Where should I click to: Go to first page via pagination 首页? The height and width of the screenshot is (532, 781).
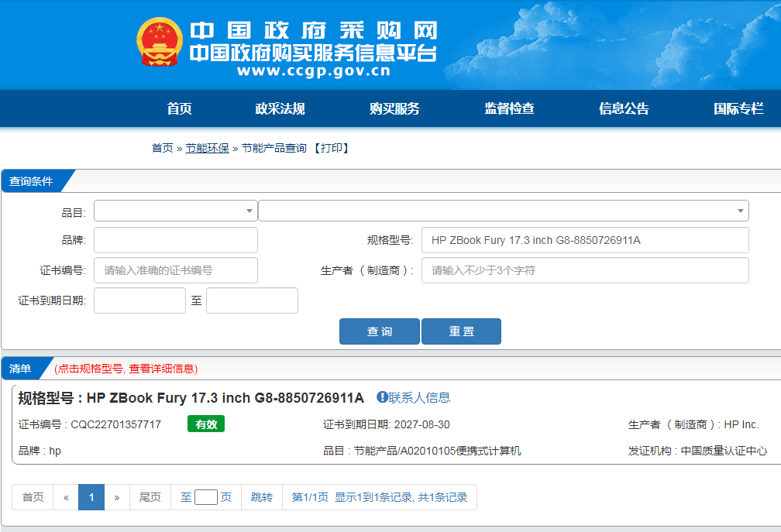tap(33, 497)
